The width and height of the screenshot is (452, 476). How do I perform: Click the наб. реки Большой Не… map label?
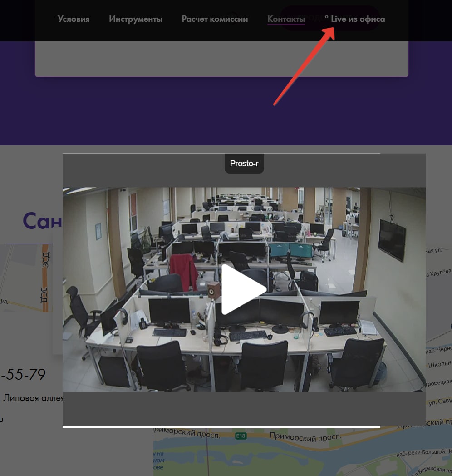(x=424, y=453)
